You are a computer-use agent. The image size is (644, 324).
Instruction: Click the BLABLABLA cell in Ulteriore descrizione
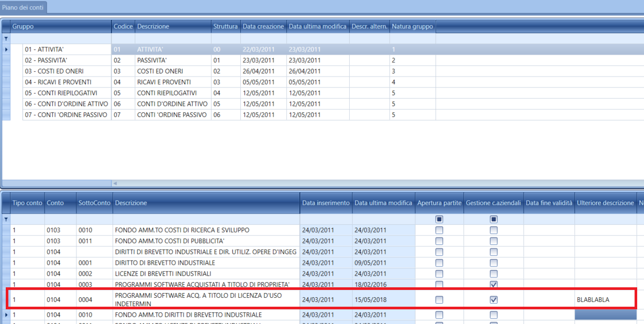click(x=605, y=300)
